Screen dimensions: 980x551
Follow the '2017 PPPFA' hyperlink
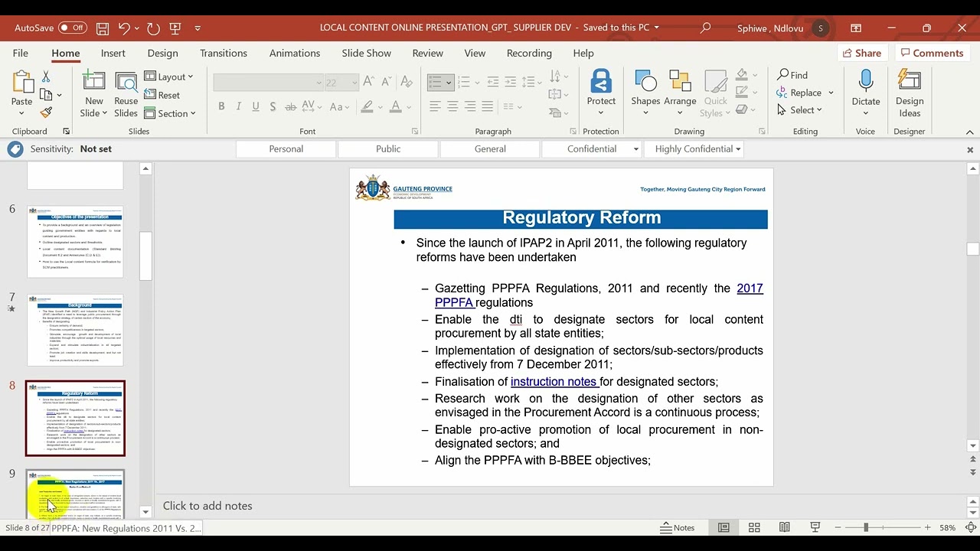coord(599,295)
